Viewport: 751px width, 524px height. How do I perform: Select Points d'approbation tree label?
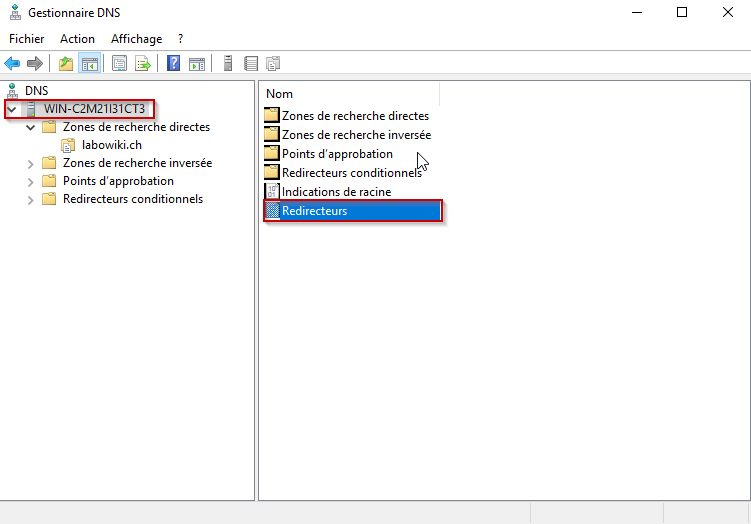coord(118,181)
